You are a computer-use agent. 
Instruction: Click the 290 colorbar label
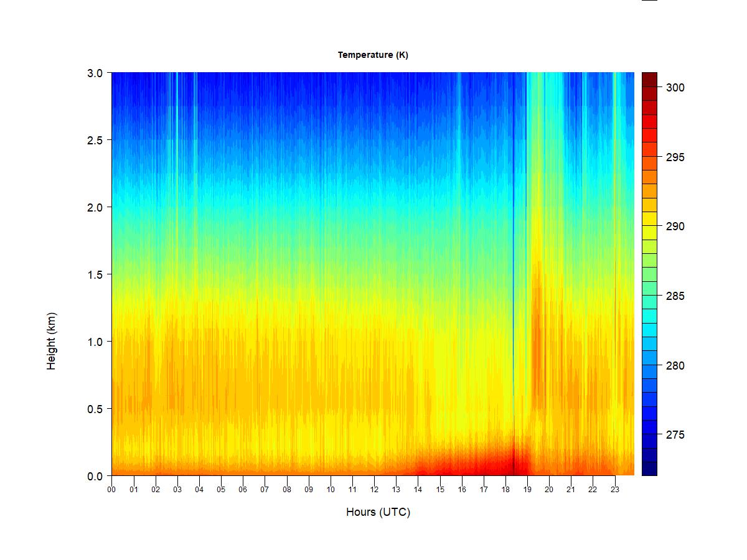click(x=675, y=226)
